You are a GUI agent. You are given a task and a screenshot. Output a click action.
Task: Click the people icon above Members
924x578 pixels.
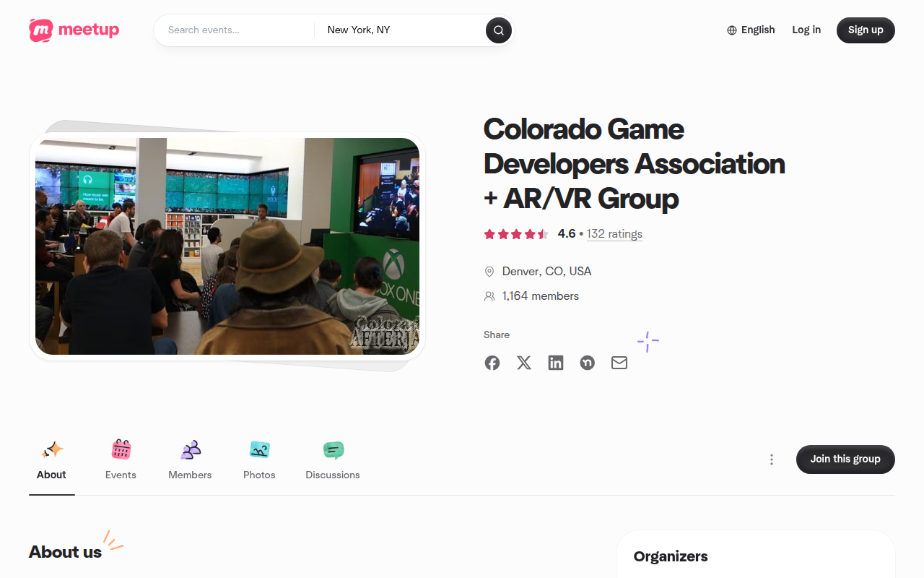click(x=191, y=449)
